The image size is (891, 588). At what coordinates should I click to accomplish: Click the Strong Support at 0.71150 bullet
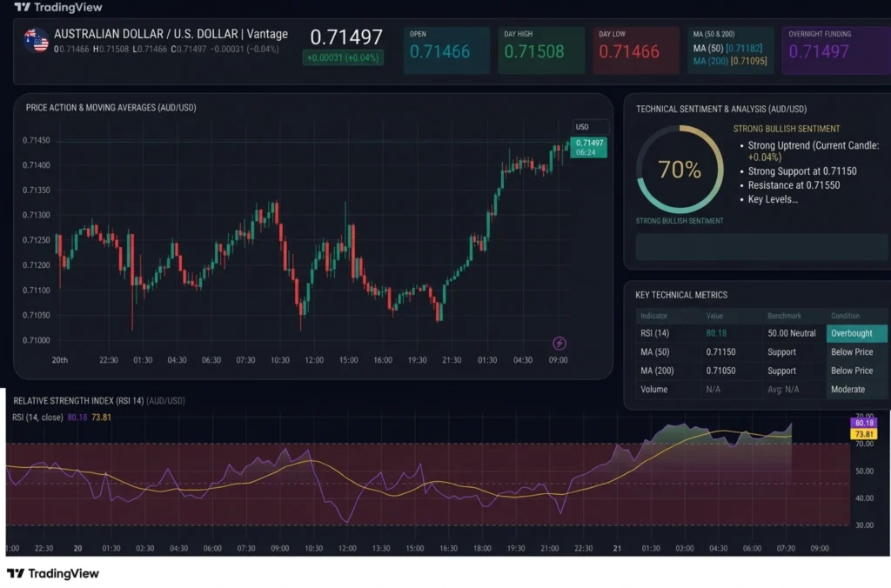pos(802,171)
